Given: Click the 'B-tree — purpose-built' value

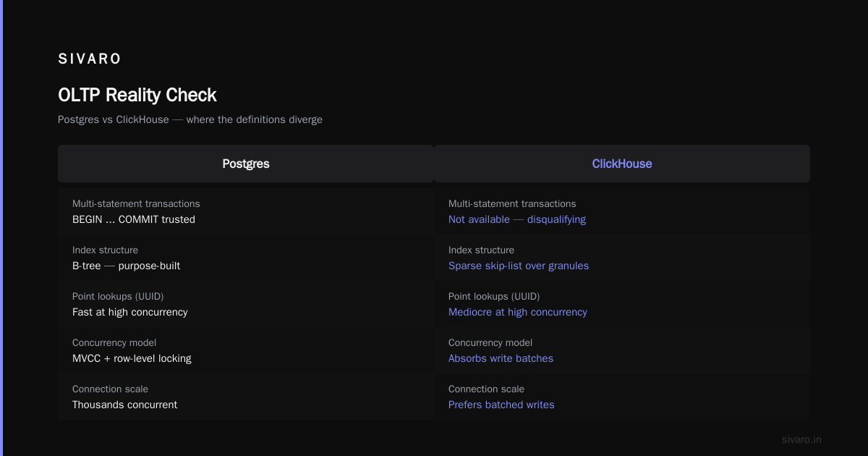Looking at the screenshot, I should tap(126, 266).
